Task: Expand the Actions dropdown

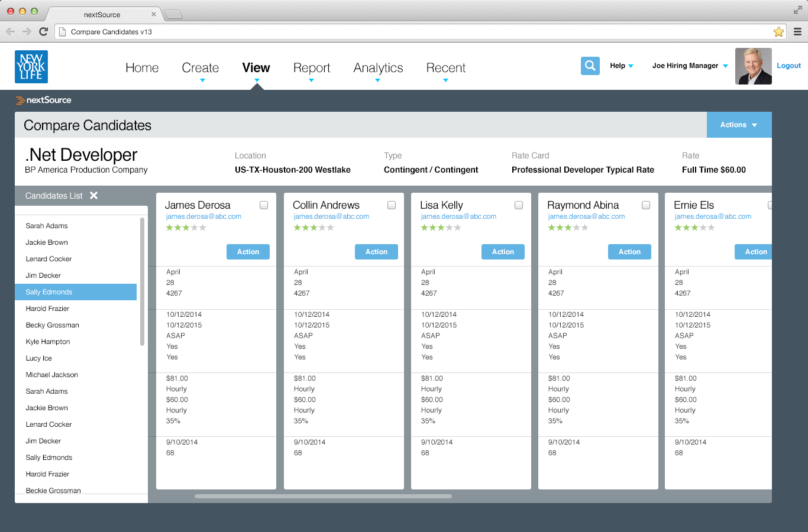Action: point(739,125)
